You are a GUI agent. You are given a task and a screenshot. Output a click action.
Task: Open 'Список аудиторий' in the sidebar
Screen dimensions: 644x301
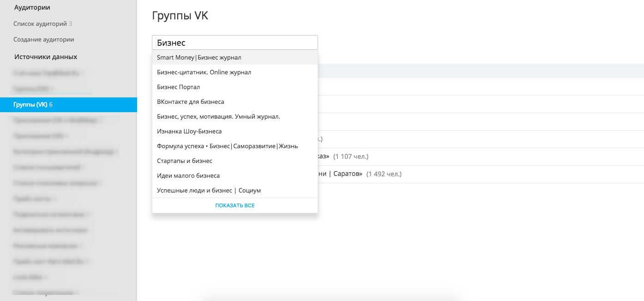point(40,24)
